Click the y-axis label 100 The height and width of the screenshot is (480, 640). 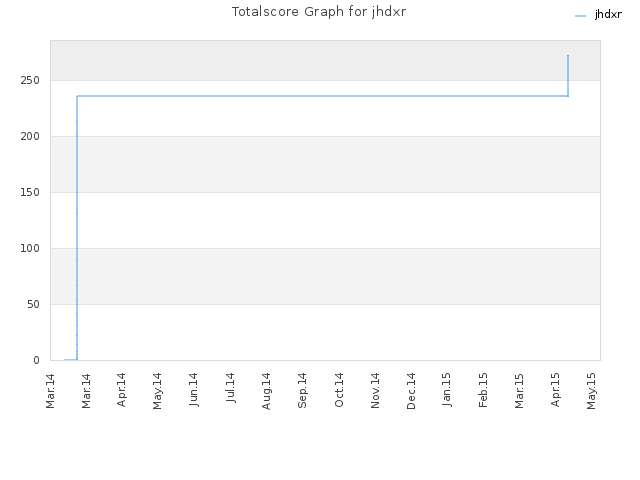[x=30, y=248]
